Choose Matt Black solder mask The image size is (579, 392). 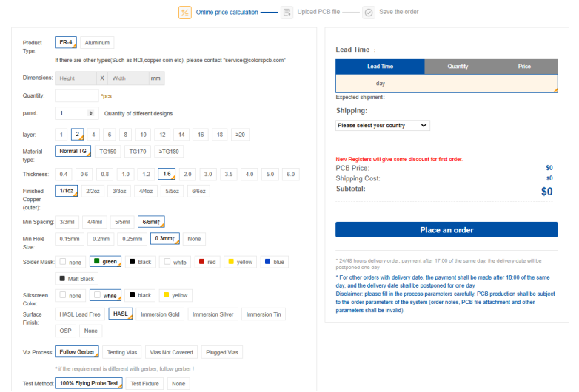77,279
